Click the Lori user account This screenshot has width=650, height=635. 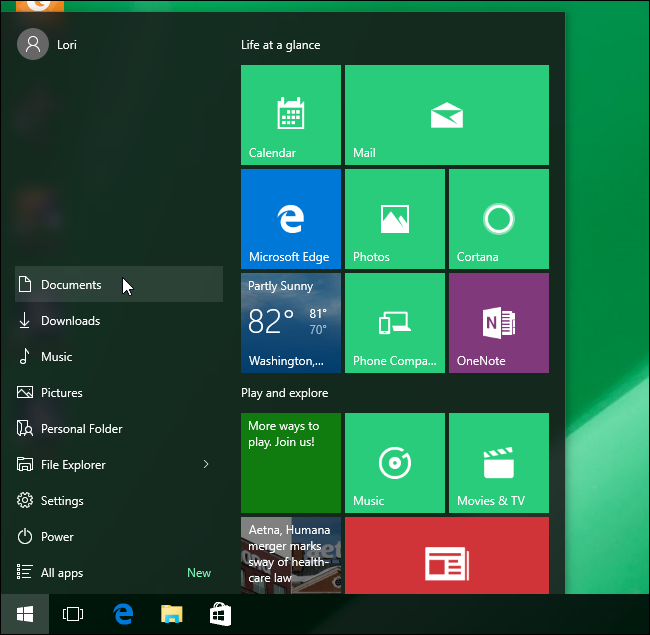click(48, 44)
